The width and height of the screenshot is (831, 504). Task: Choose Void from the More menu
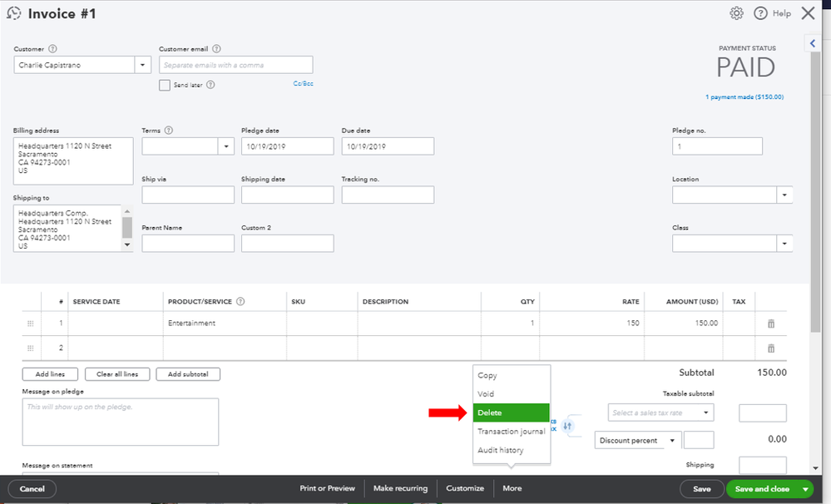pos(486,393)
